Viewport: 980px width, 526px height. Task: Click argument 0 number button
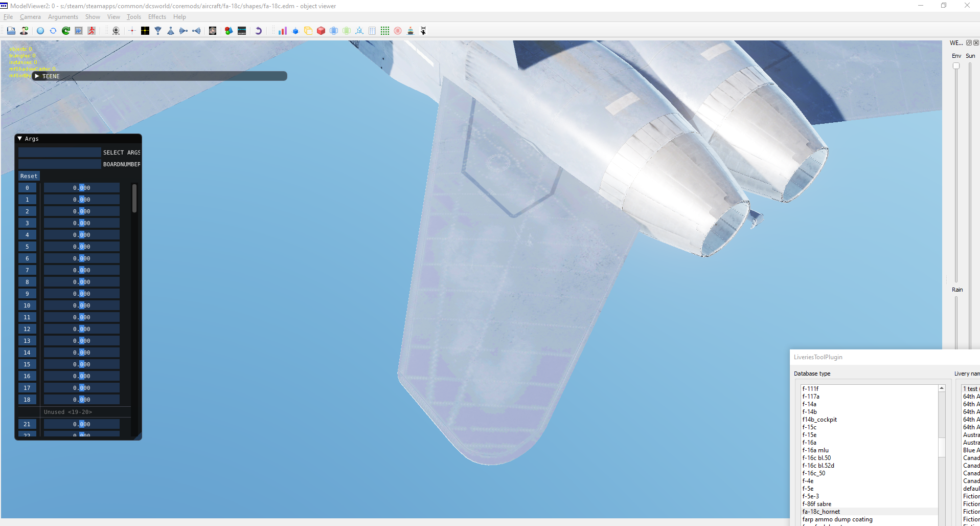pyautogui.click(x=27, y=188)
